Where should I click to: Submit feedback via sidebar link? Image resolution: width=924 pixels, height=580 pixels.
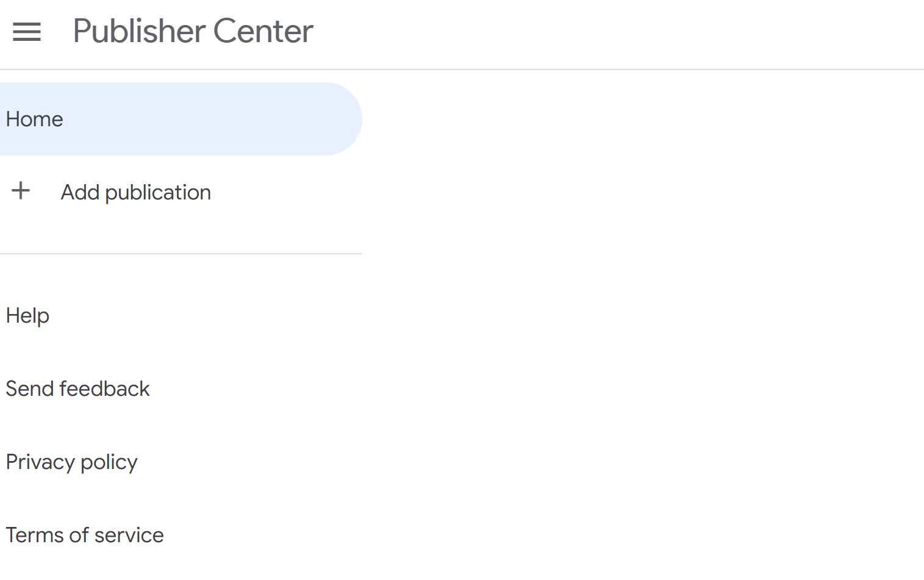tap(77, 388)
